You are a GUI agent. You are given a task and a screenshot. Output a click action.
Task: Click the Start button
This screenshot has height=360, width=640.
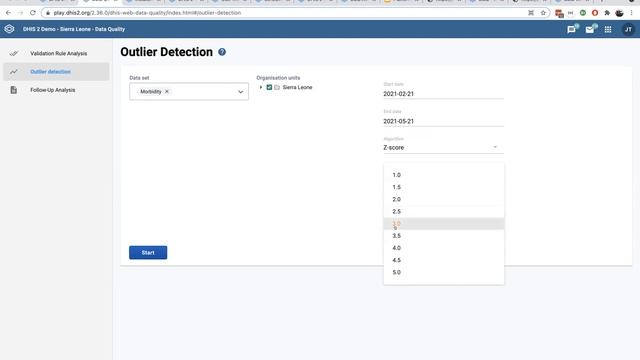pyautogui.click(x=148, y=253)
